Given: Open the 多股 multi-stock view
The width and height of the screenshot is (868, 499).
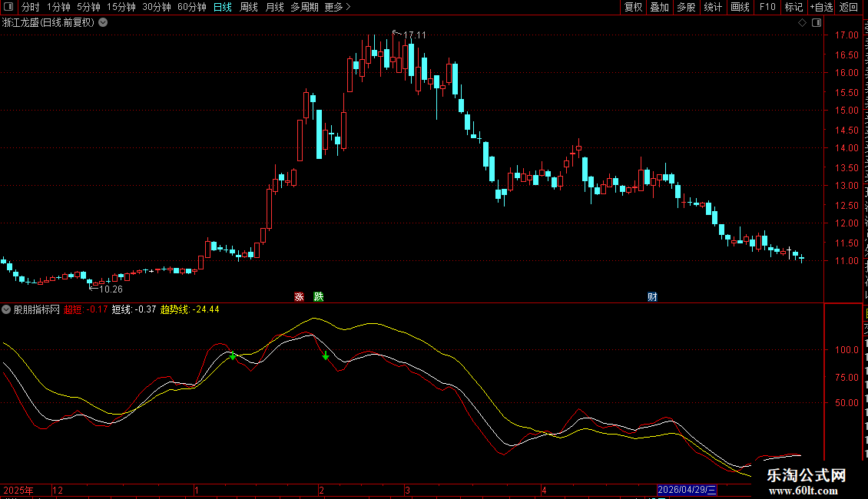Looking at the screenshot, I should click(x=686, y=7).
